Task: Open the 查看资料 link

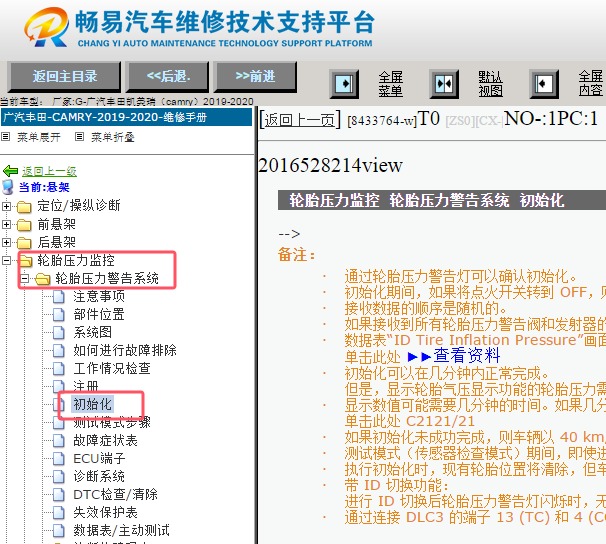Action: click(x=467, y=356)
